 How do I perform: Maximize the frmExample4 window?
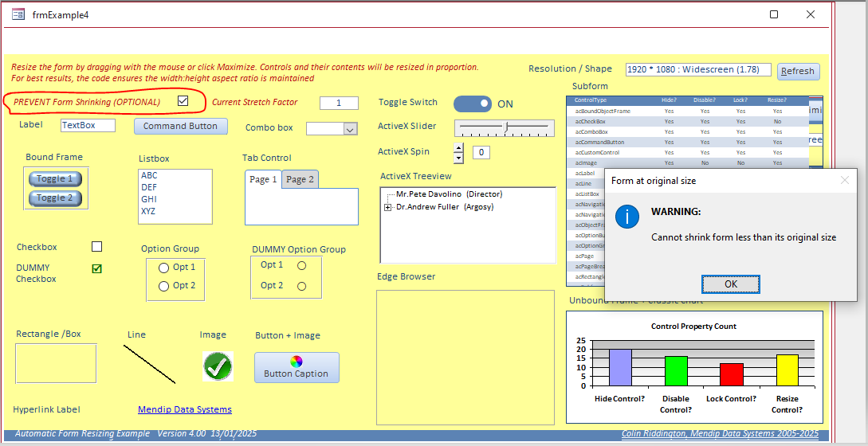(774, 15)
